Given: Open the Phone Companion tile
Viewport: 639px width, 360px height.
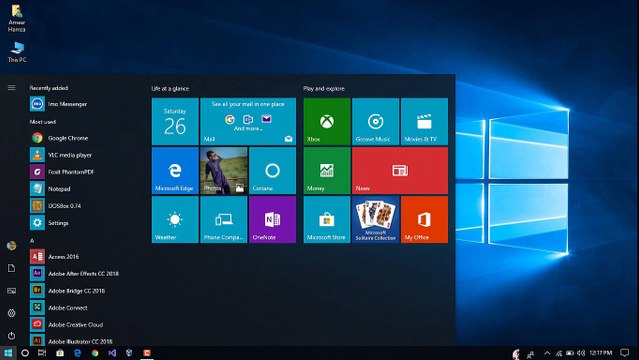Looking at the screenshot, I should click(x=224, y=220).
